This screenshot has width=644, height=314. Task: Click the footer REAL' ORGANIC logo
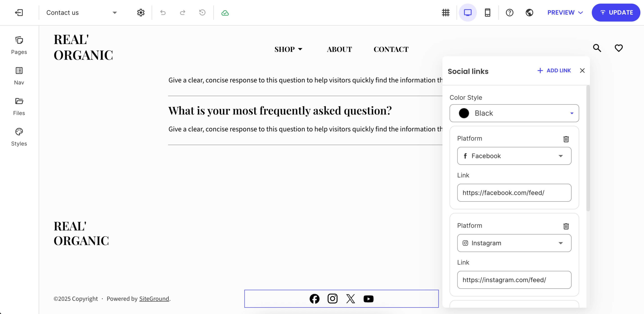(x=81, y=233)
